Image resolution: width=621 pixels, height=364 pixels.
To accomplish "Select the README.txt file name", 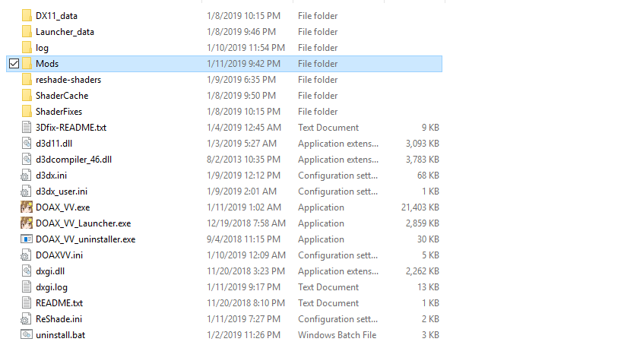I will [59, 303].
